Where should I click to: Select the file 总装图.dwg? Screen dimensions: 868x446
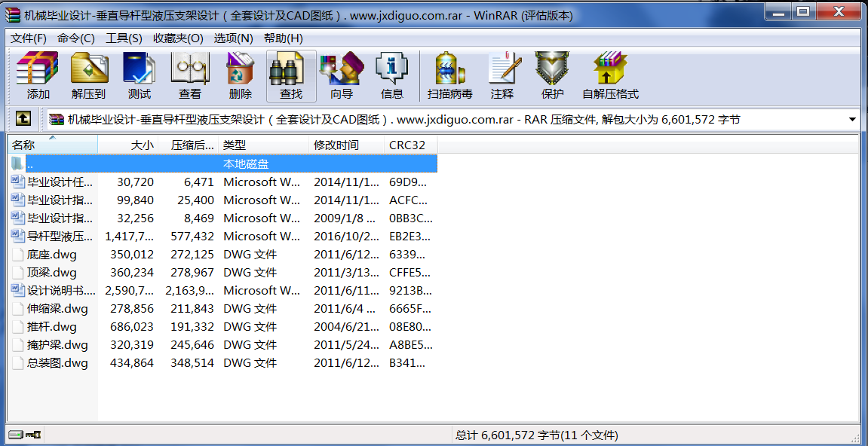[223, 364]
